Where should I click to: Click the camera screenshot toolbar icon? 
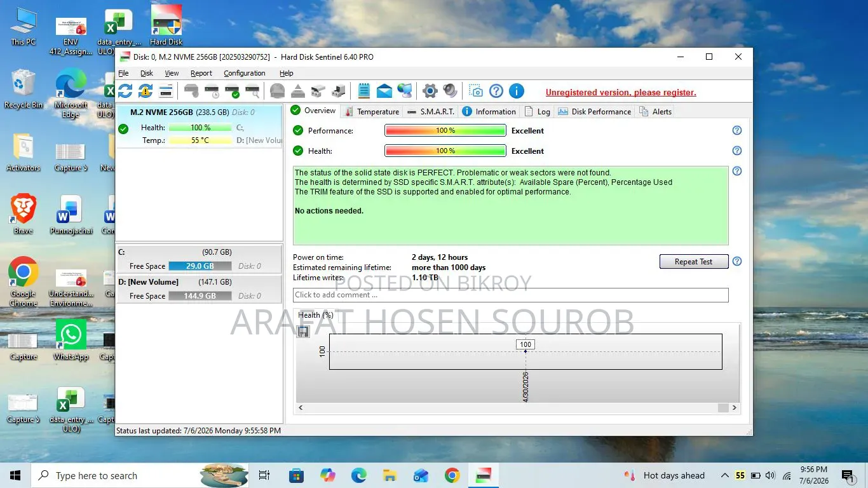476,91
